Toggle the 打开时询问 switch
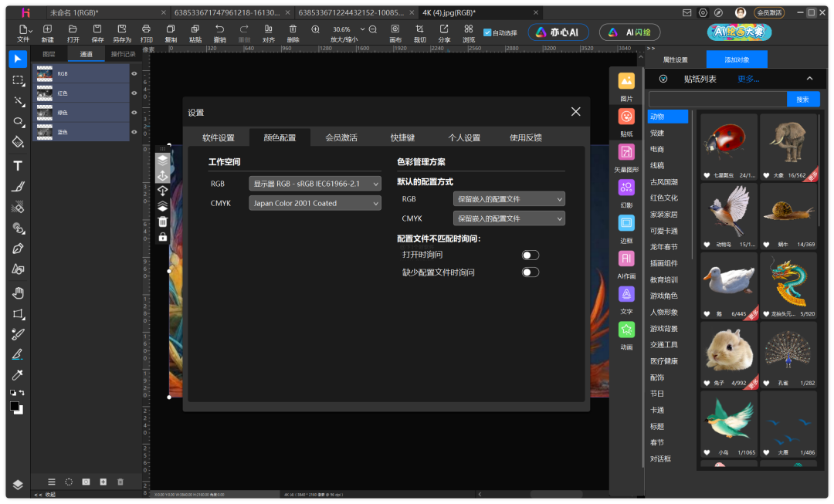Viewport: 834px width, 504px height. (x=531, y=255)
